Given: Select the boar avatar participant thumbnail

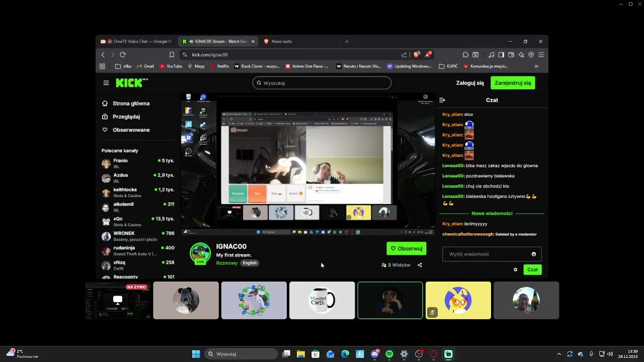Looking at the screenshot, I should 186,300.
